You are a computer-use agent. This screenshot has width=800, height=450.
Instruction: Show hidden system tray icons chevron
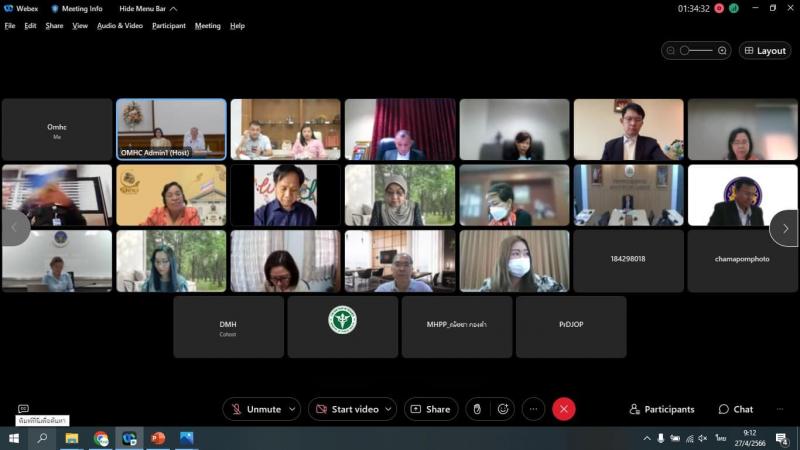pos(646,438)
